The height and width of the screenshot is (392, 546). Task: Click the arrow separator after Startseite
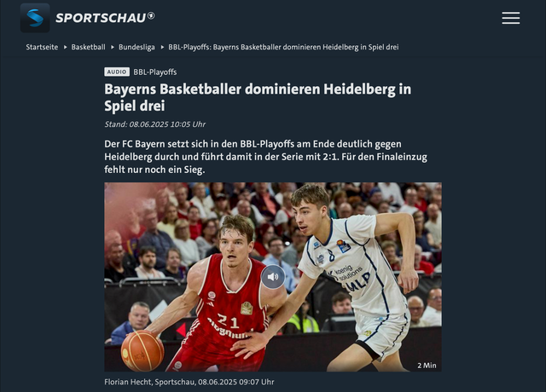(x=65, y=47)
